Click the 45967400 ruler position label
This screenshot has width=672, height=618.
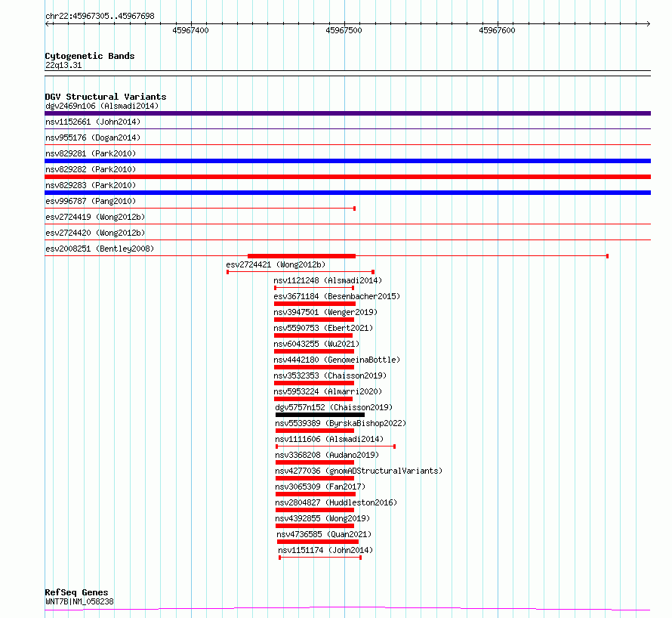[x=191, y=30]
